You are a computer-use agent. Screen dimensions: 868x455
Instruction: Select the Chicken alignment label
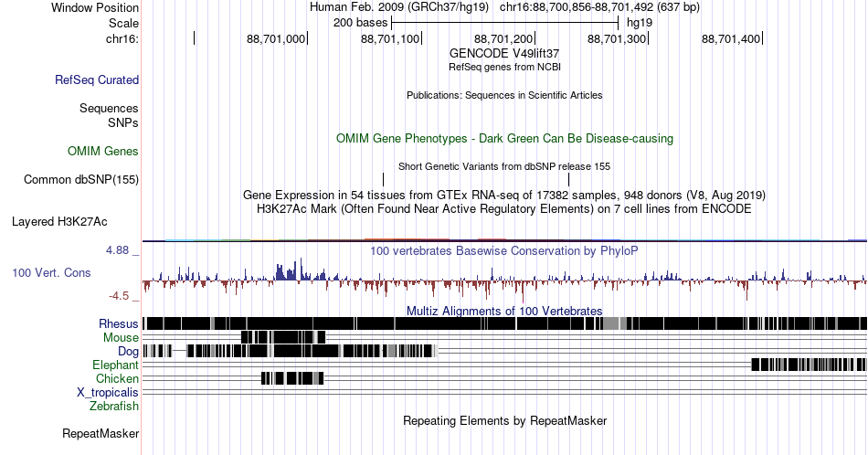117,378
